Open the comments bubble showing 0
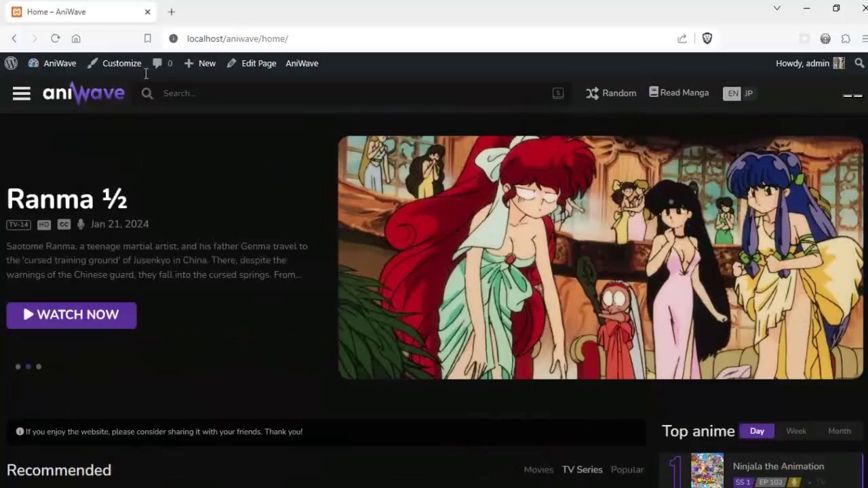868x488 pixels. (x=162, y=63)
